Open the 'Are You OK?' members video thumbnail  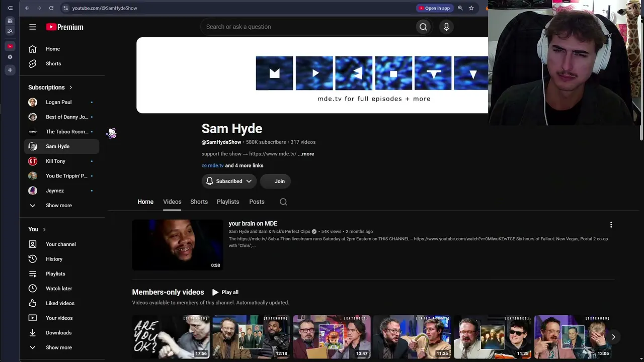171,337
